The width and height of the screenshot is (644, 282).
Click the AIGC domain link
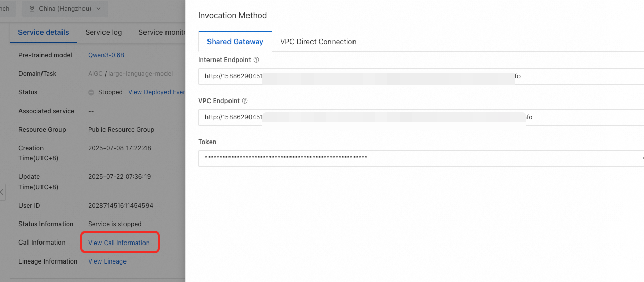95,74
